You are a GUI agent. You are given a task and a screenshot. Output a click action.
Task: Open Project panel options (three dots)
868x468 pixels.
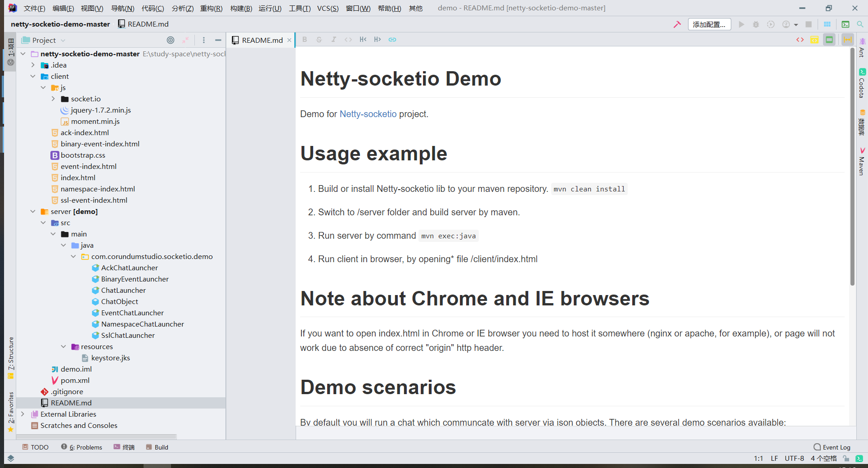click(204, 40)
